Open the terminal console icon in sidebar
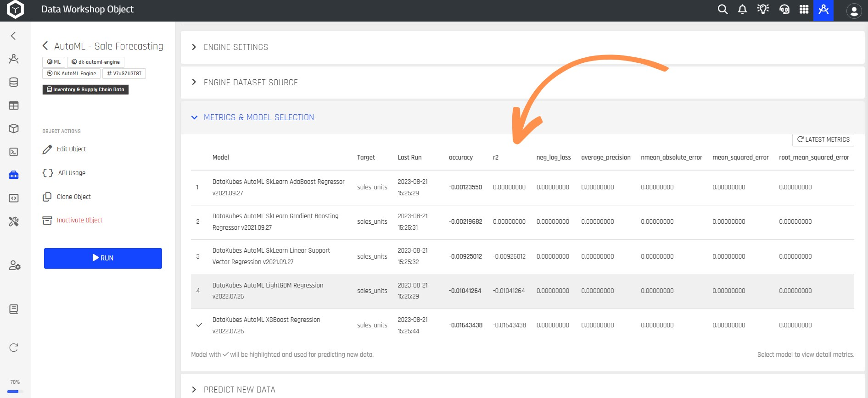868x398 pixels. click(14, 152)
